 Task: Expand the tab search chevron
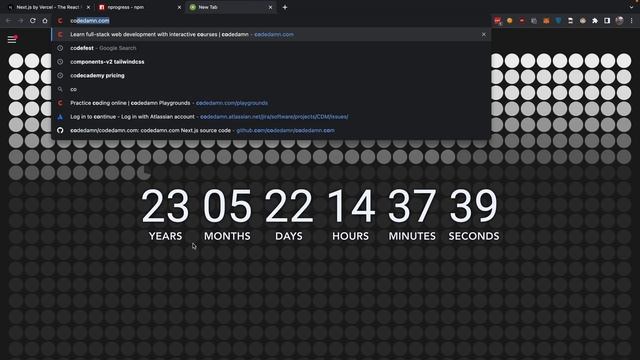coord(631,7)
